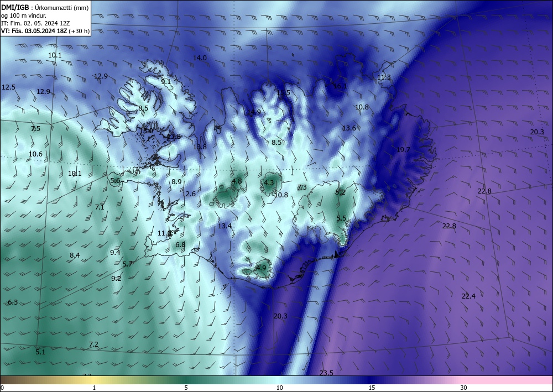
Task: Select the 9.1 value label
Action: pyautogui.click(x=166, y=82)
